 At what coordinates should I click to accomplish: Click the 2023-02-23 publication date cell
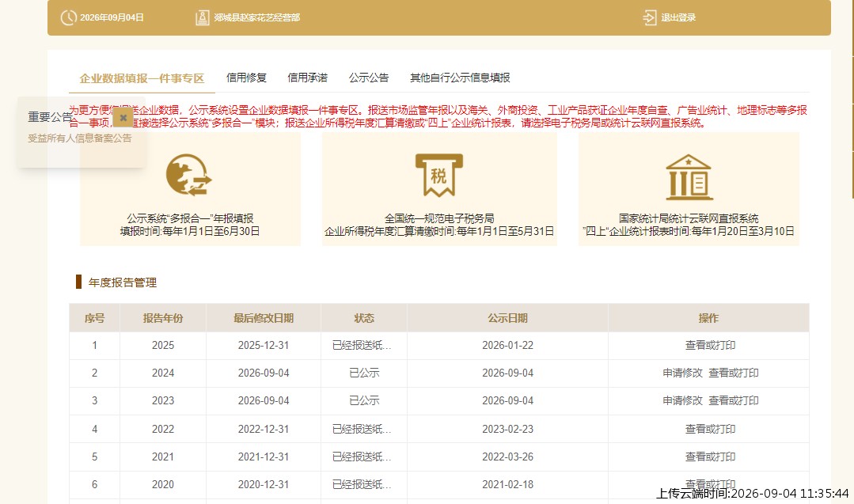pos(507,429)
